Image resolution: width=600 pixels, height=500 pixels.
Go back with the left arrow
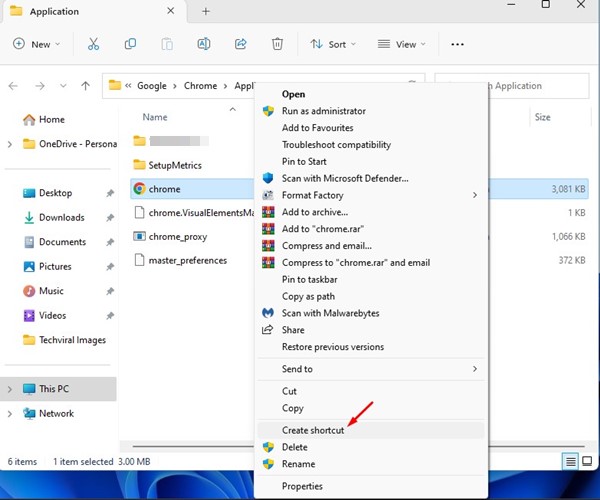[13, 86]
